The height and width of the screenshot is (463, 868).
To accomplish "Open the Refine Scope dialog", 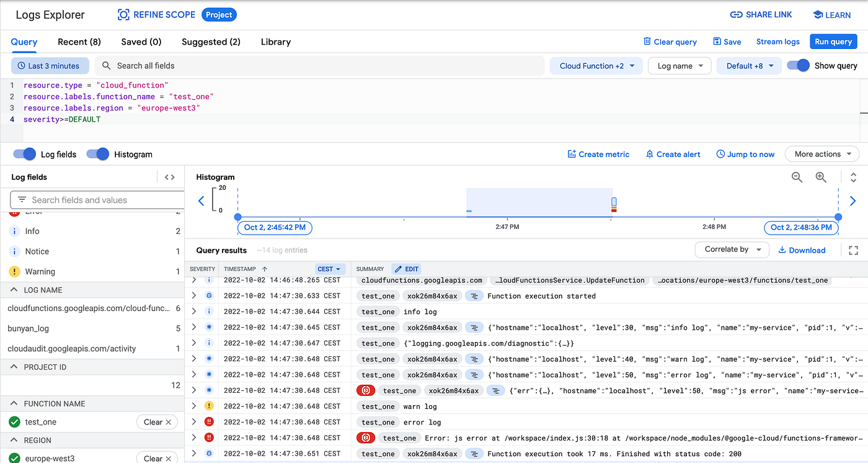I will (156, 14).
